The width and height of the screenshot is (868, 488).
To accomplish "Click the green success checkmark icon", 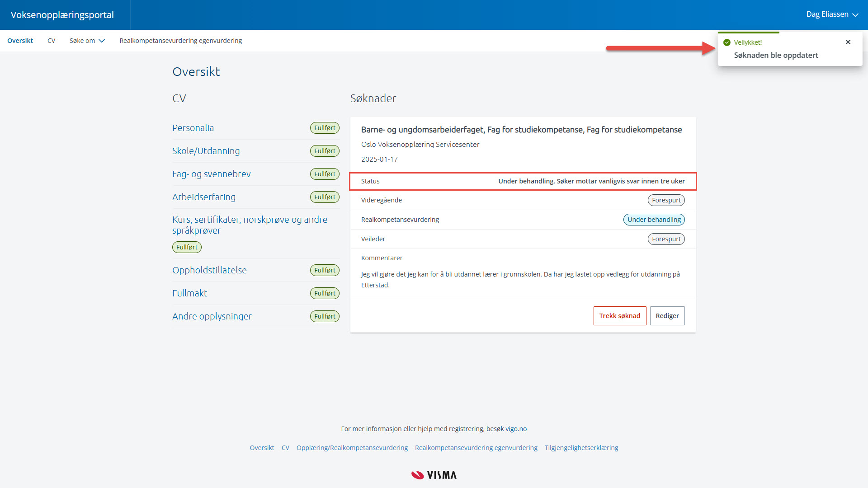I will tap(727, 42).
